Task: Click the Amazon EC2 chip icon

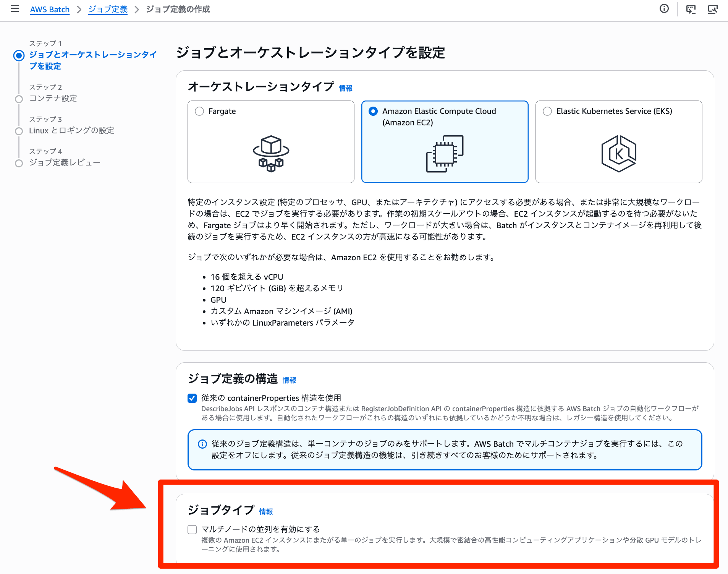Action: 445,154
